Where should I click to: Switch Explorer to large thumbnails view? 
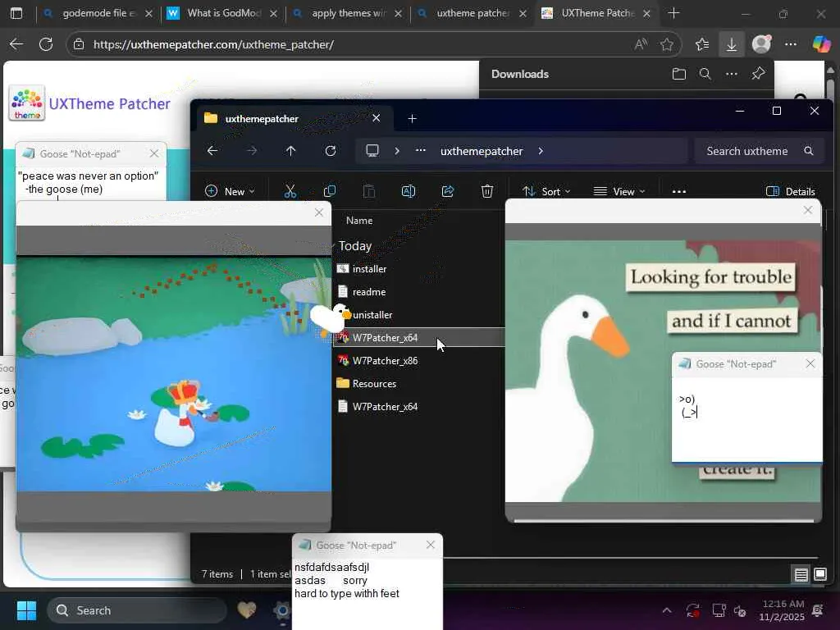[820, 575]
